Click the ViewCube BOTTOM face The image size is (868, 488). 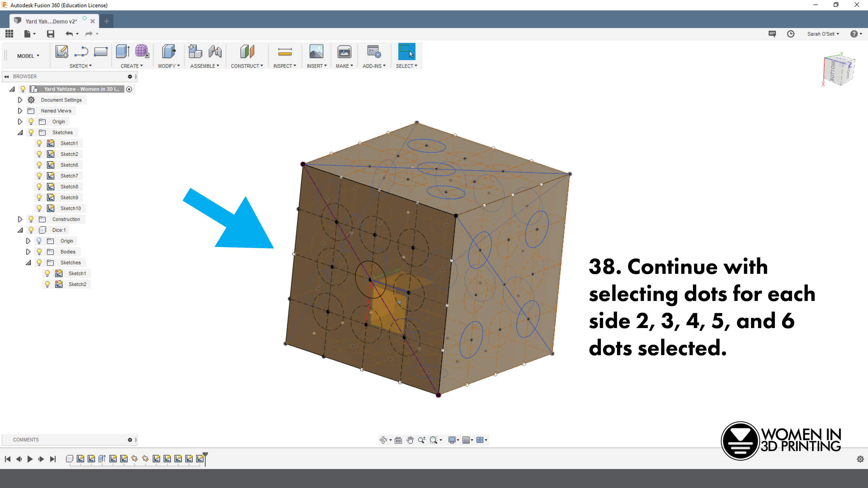833,71
